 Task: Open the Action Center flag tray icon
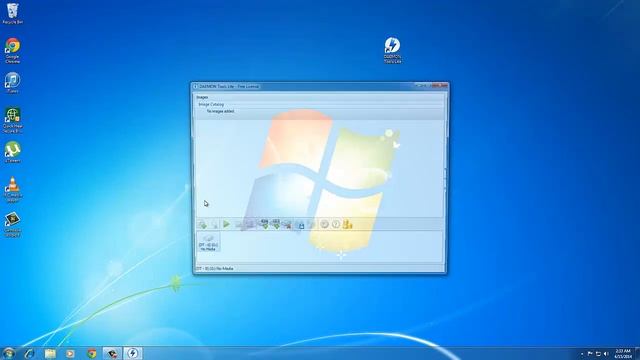click(x=590, y=354)
